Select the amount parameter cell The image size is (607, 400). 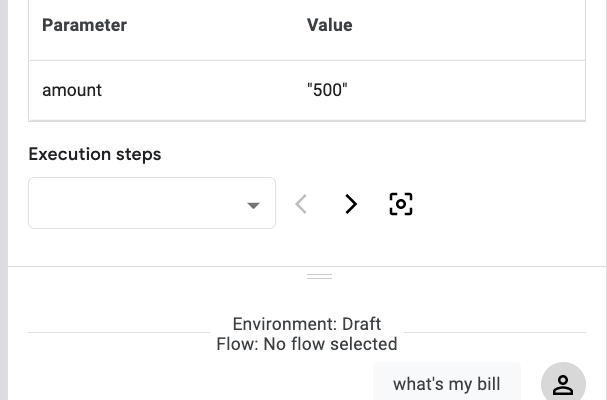point(72,90)
